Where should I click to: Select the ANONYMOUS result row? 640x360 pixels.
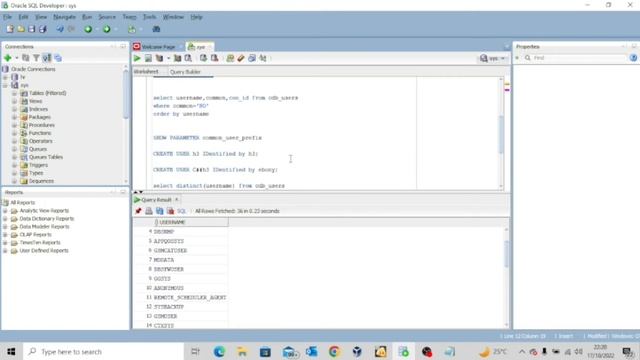(x=169, y=288)
